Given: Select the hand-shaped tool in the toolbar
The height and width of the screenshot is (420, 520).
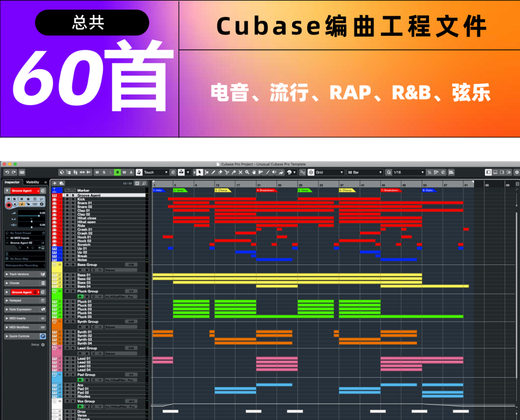Looking at the screenshot, I should click(x=254, y=172).
